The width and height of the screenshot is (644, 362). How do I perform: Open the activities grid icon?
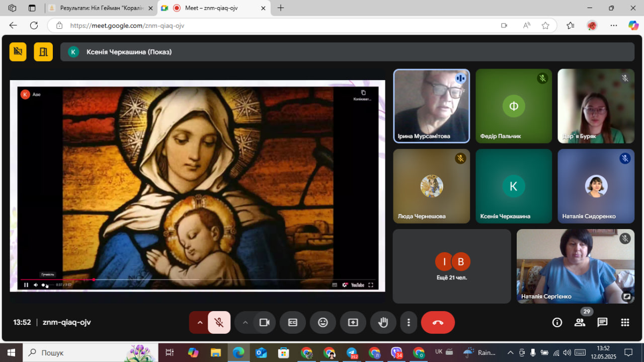point(625,322)
